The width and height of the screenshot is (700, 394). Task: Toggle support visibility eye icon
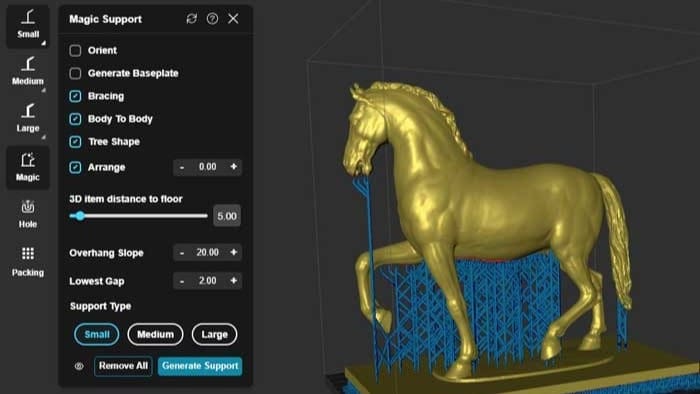[x=79, y=366]
